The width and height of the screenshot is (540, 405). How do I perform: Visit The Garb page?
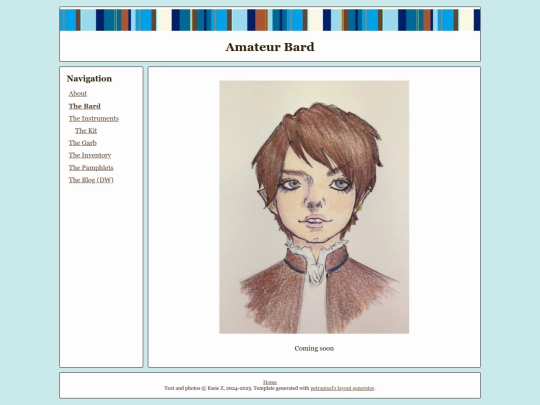coord(82,143)
